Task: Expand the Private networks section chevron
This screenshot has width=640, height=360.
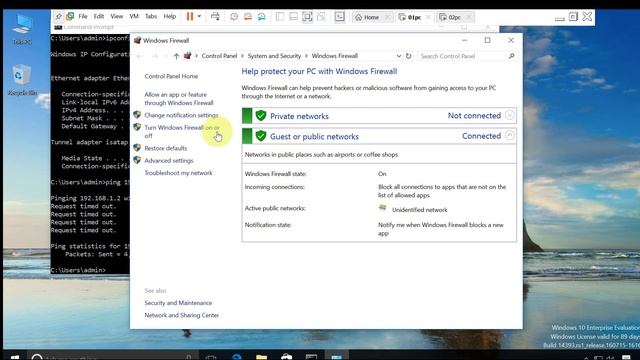Action: [x=509, y=115]
